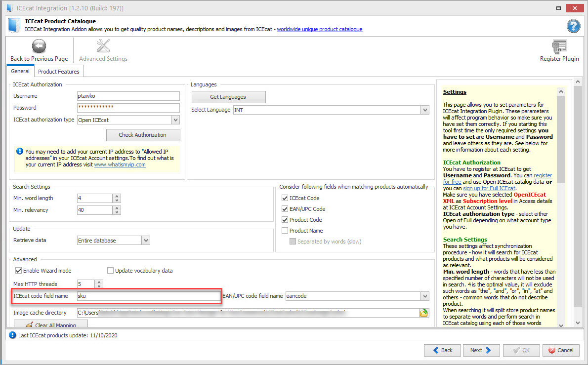Click the Min. relevancy value field

point(94,210)
